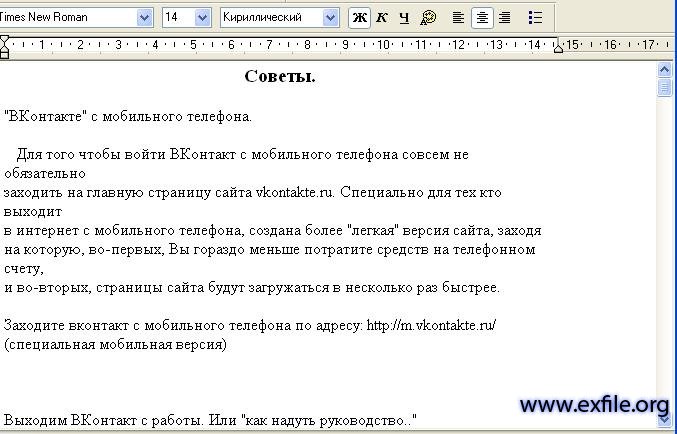Click the scrollbar up arrow
Image resolution: width=677 pixels, height=434 pixels.
coord(664,70)
